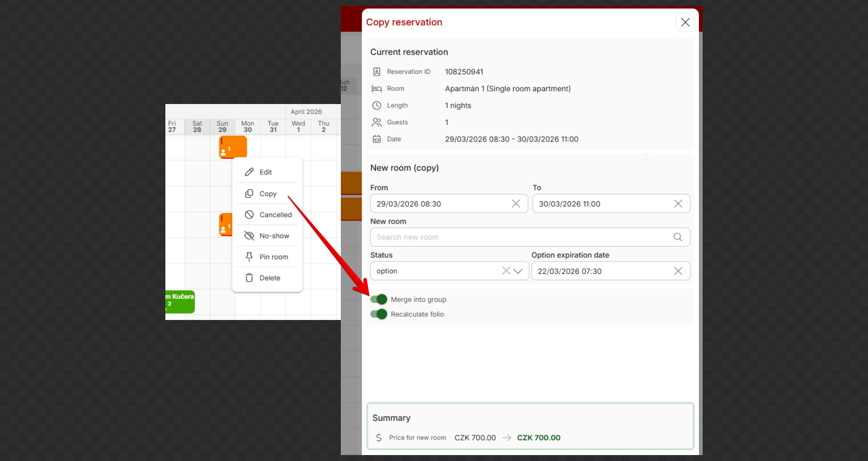Click the Copy icon in context menu
Image resolution: width=868 pixels, height=461 pixels.
point(249,194)
